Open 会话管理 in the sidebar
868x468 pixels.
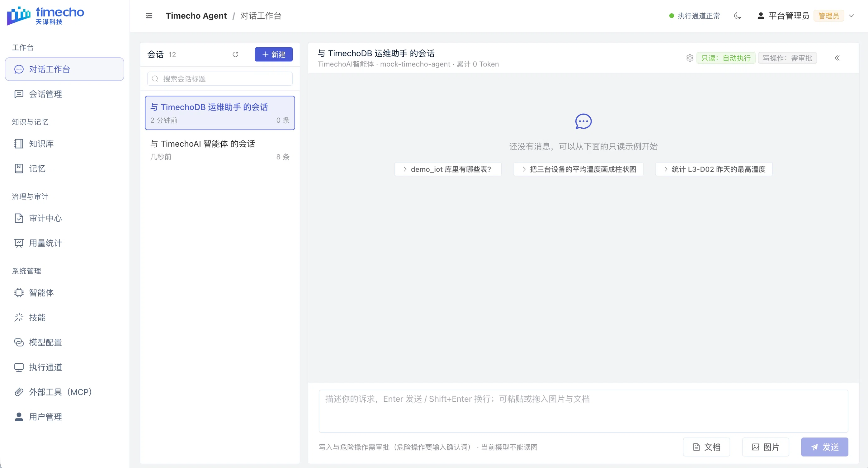pyautogui.click(x=64, y=94)
